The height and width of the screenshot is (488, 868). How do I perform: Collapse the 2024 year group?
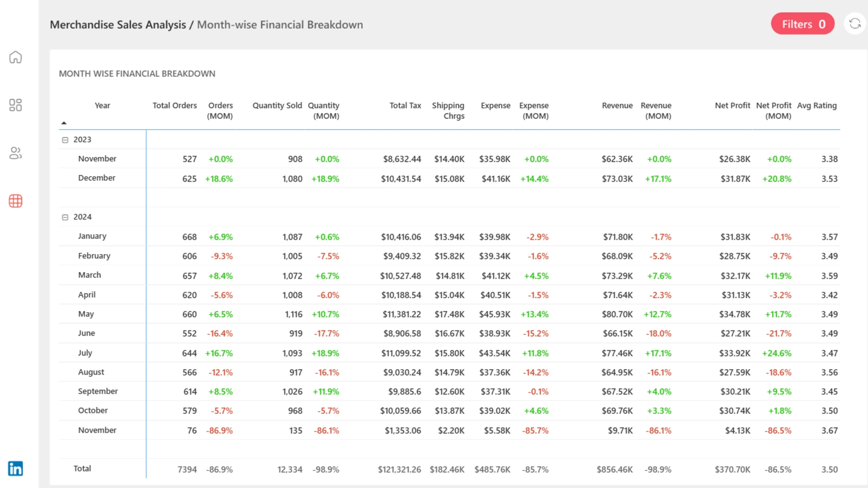click(x=65, y=217)
